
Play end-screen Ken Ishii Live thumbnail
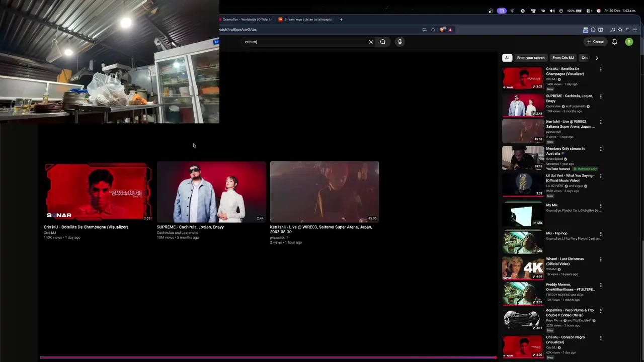(324, 192)
